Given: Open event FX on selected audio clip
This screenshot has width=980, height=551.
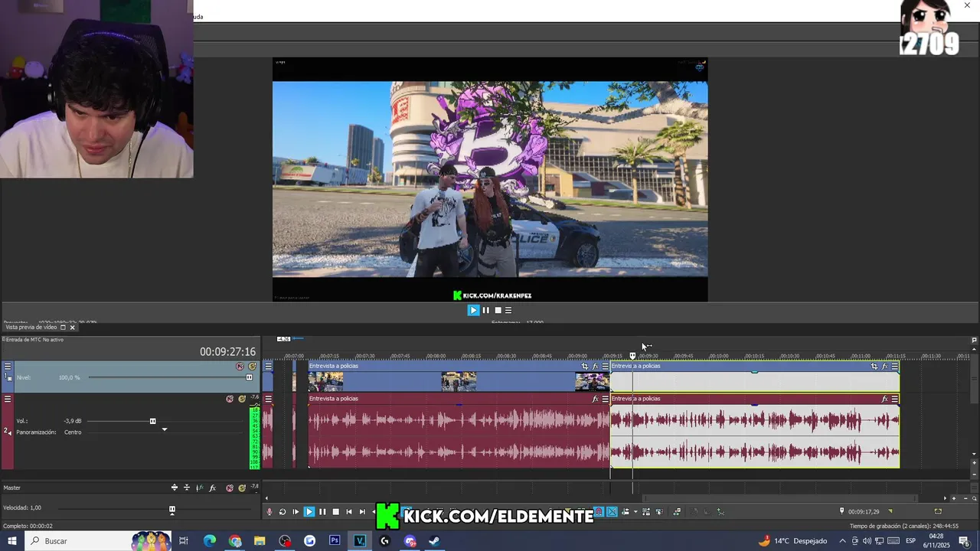Looking at the screenshot, I should 884,399.
